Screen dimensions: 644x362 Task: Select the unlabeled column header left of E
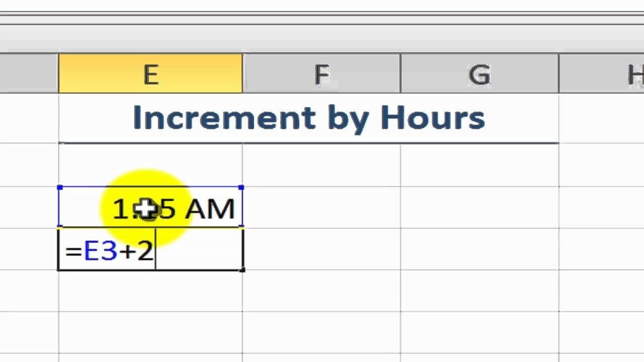point(29,73)
